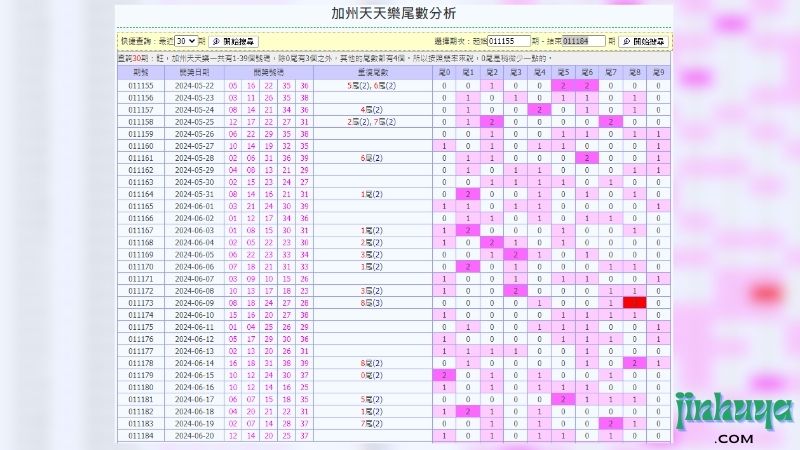
Task: Select period 011158 in the table
Action: pos(141,122)
